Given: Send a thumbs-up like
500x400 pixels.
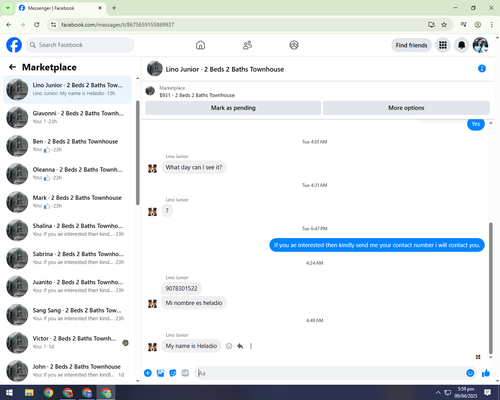Looking at the screenshot, I should click(x=486, y=373).
